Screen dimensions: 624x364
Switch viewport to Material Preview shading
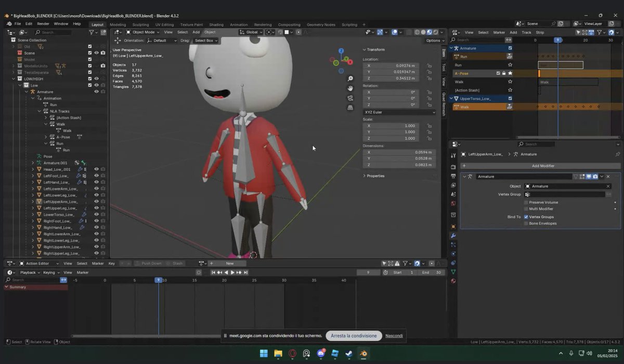pyautogui.click(x=429, y=32)
